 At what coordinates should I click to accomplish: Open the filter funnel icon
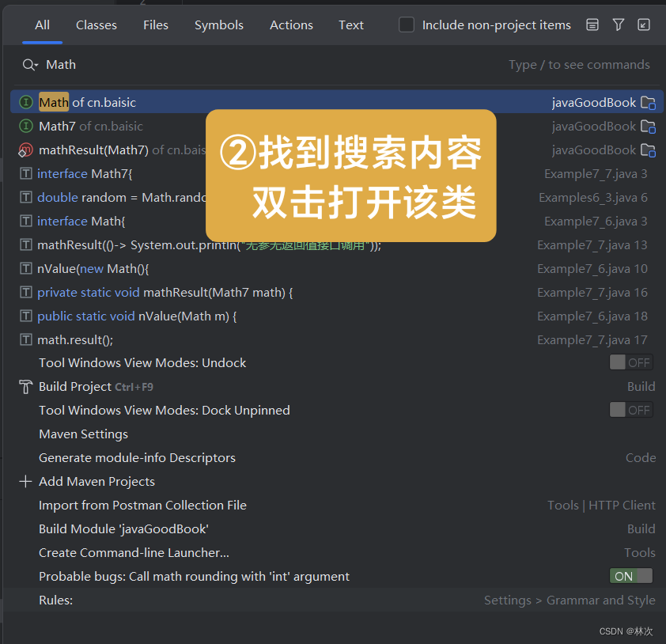(619, 25)
